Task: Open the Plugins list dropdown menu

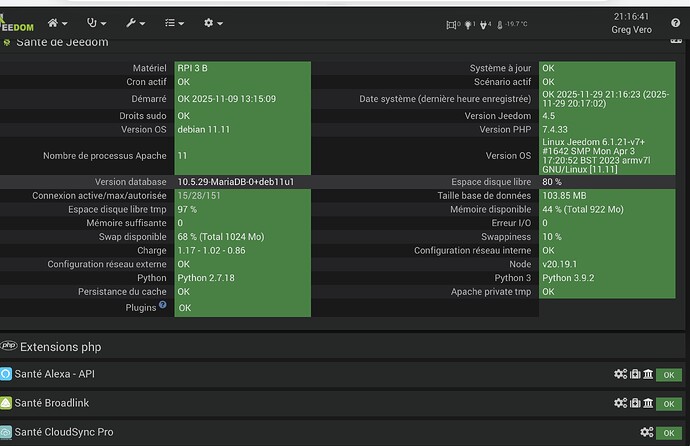Action: (x=174, y=23)
